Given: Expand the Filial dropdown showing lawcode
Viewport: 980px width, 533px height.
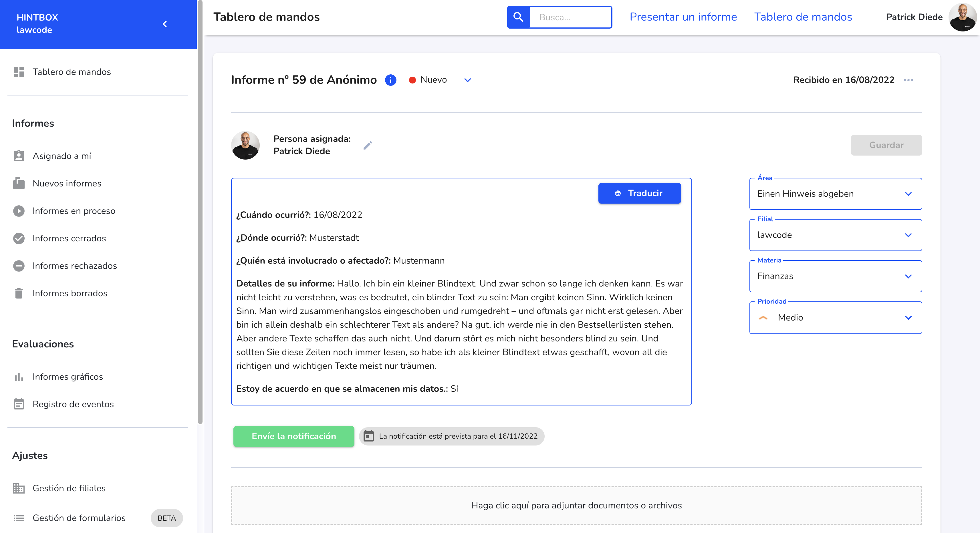Looking at the screenshot, I should tap(836, 235).
